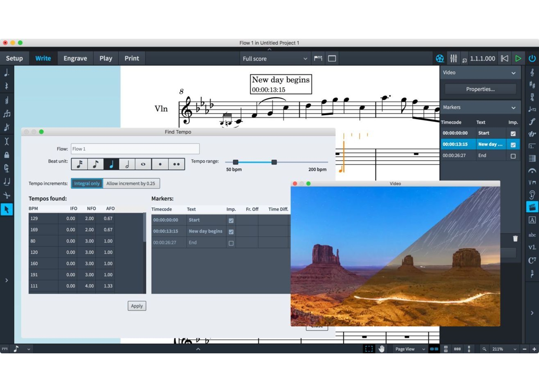Start playback with the green Play button
The height and width of the screenshot is (392, 539).
click(x=518, y=58)
